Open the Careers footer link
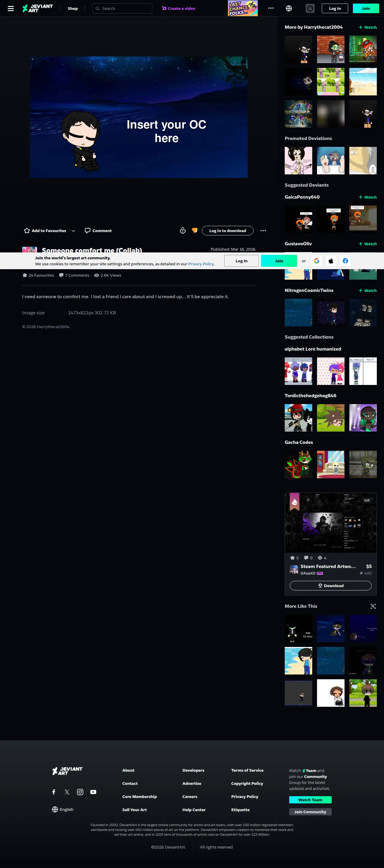Image resolution: width=384 pixels, height=868 pixels. [190, 797]
